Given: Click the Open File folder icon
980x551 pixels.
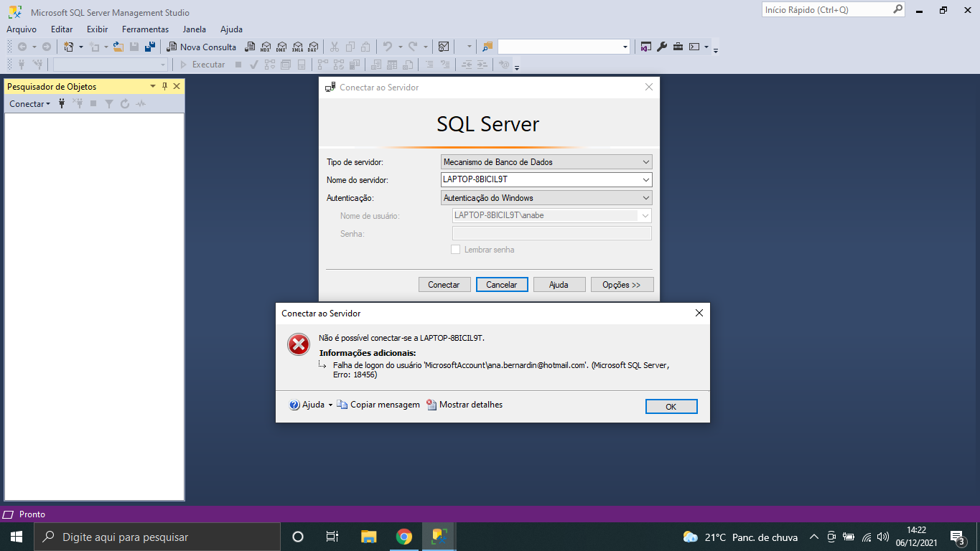Looking at the screenshot, I should pos(118,47).
